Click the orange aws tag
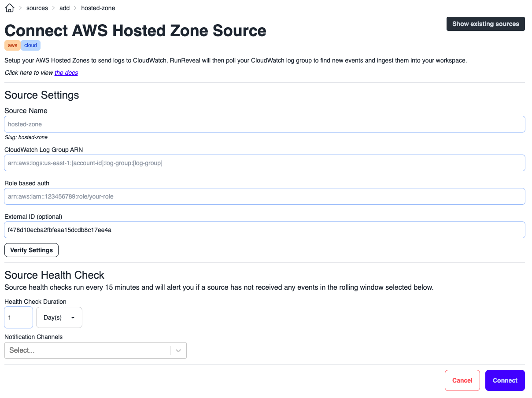Image resolution: width=532 pixels, height=398 pixels. click(13, 45)
